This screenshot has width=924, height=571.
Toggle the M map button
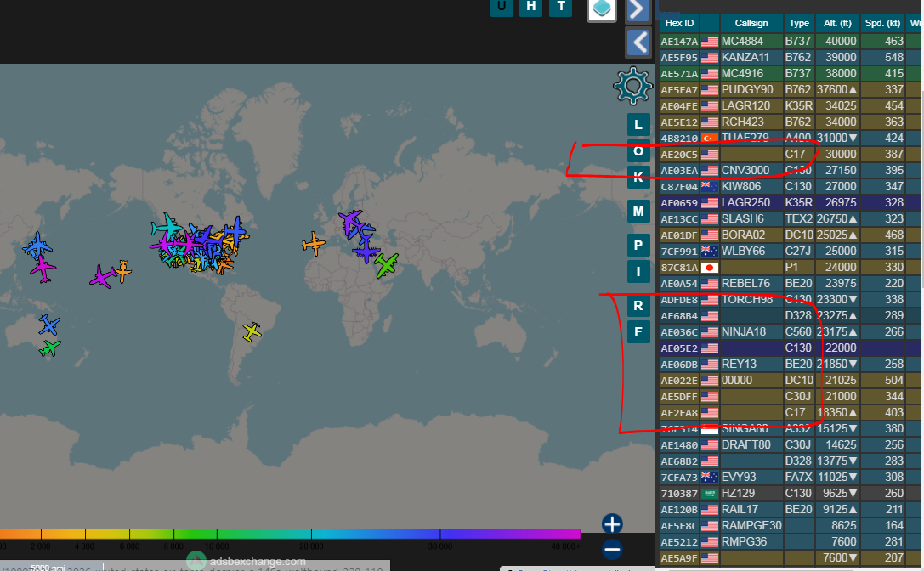pyautogui.click(x=638, y=211)
